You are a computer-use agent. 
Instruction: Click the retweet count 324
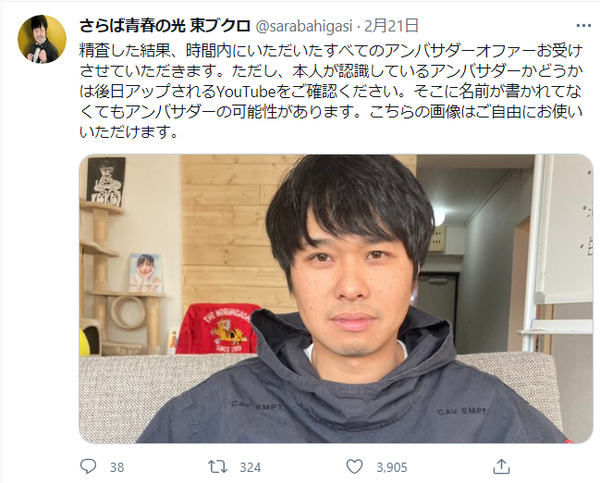[250, 467]
